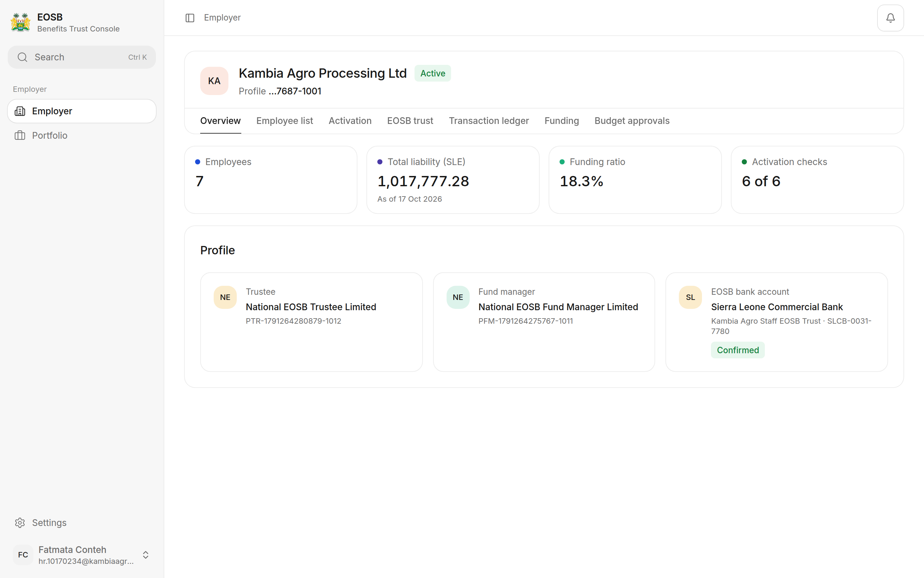The image size is (924, 578).
Task: Focus the Search field
Action: pos(82,57)
